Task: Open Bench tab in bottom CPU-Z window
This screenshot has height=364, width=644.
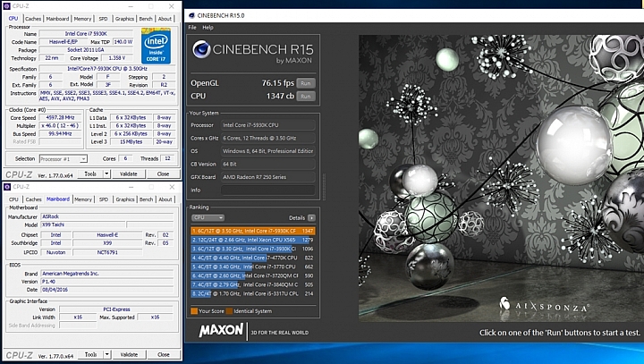Action: point(146,199)
